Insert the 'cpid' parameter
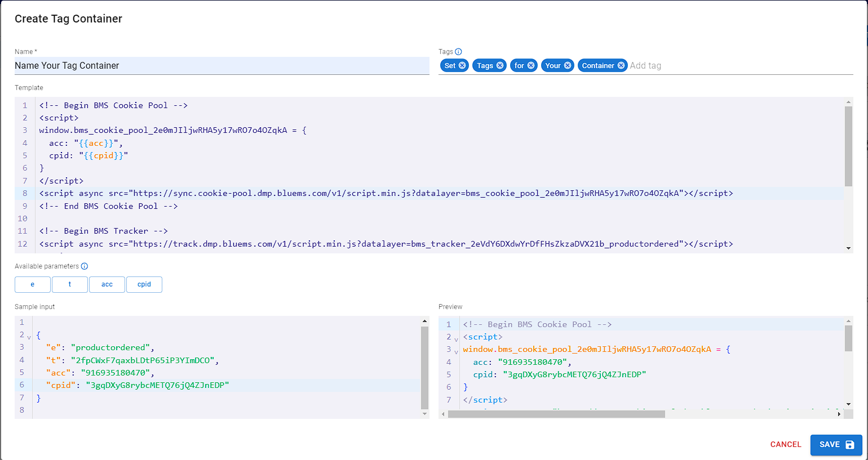The image size is (868, 460). point(144,284)
